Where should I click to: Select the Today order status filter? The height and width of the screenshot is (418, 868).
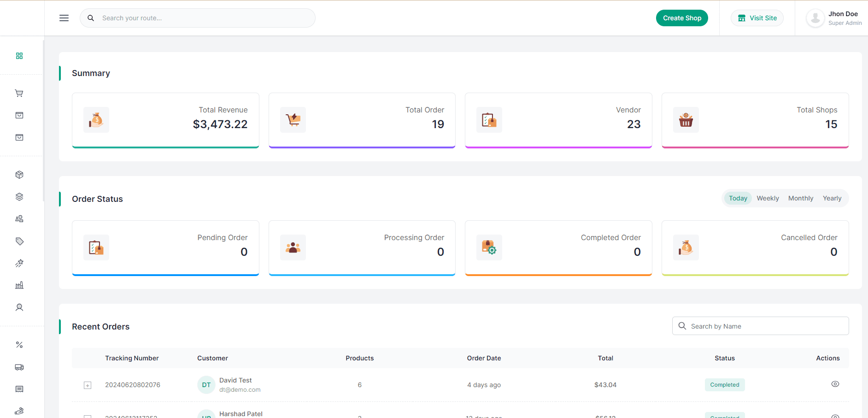tap(738, 198)
